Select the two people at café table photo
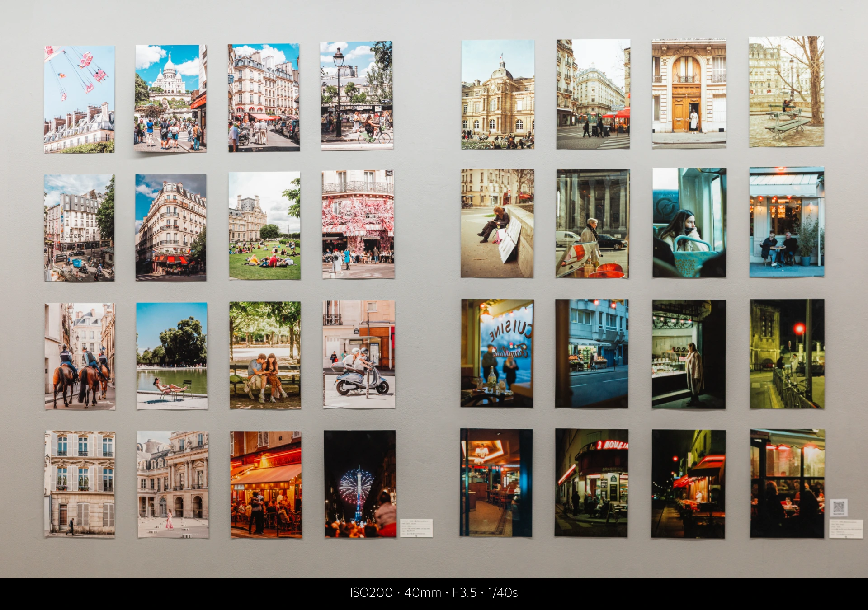This screenshot has height=610, width=868. point(787,222)
